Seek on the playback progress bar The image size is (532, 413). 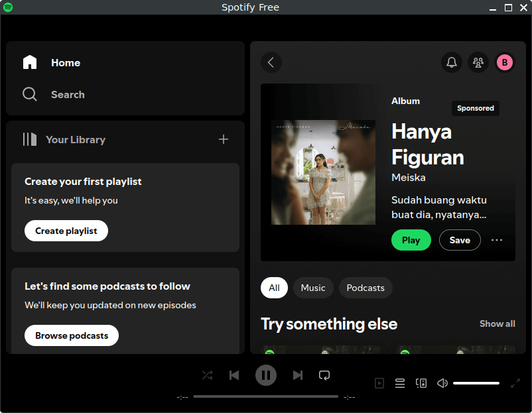tap(265, 396)
